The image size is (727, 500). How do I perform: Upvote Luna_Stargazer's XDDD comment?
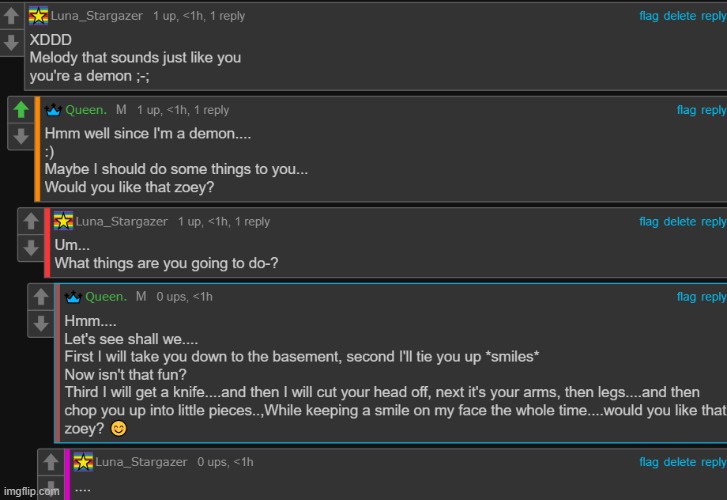coord(11,16)
